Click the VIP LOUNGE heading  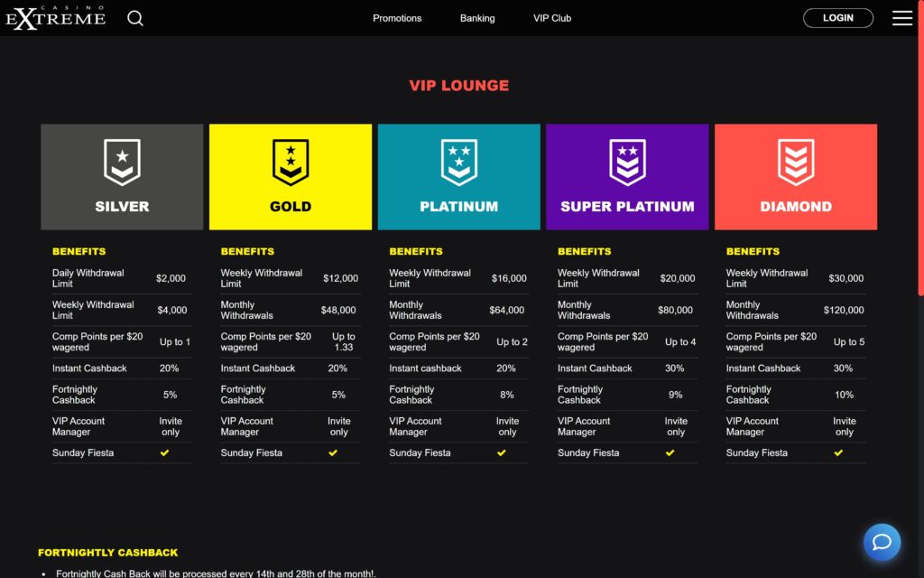(x=458, y=86)
